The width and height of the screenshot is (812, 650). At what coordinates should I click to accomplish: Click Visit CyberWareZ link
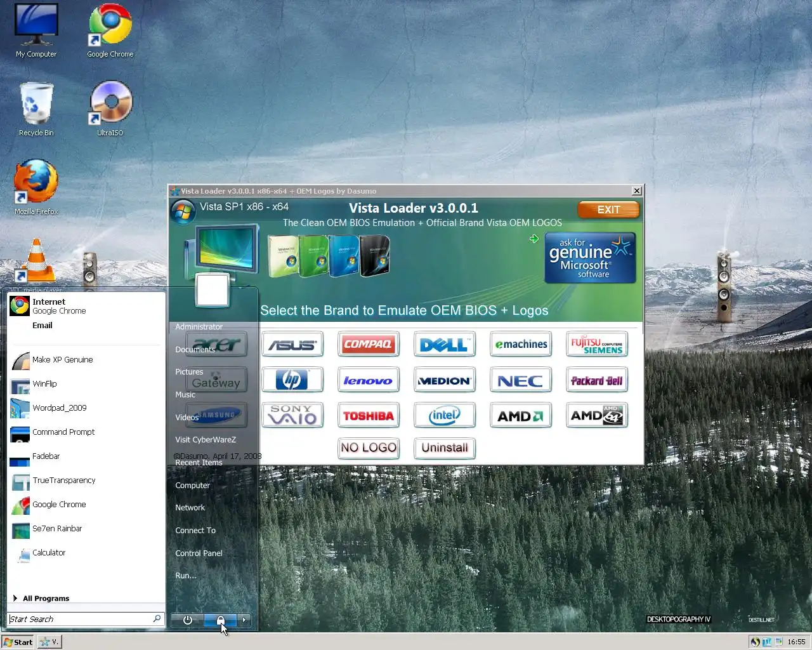point(206,440)
